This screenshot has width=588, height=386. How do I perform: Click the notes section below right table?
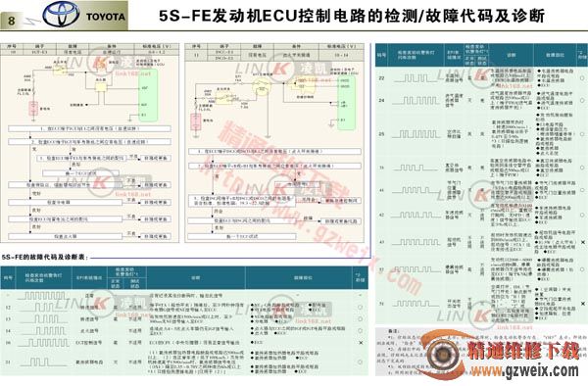click(481, 352)
